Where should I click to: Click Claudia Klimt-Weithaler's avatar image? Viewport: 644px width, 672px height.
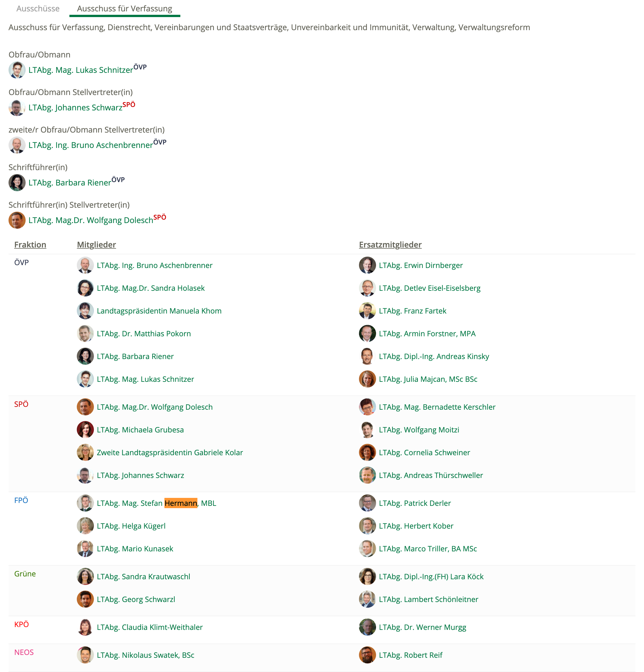coord(85,627)
